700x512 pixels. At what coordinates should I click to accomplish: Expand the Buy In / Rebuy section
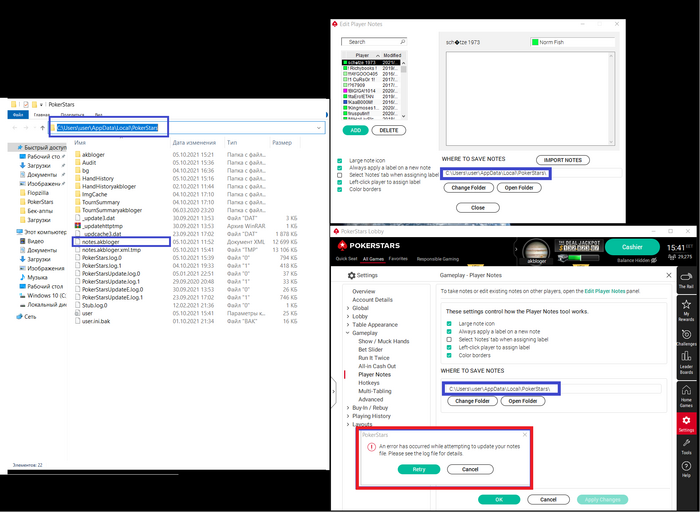click(x=348, y=408)
